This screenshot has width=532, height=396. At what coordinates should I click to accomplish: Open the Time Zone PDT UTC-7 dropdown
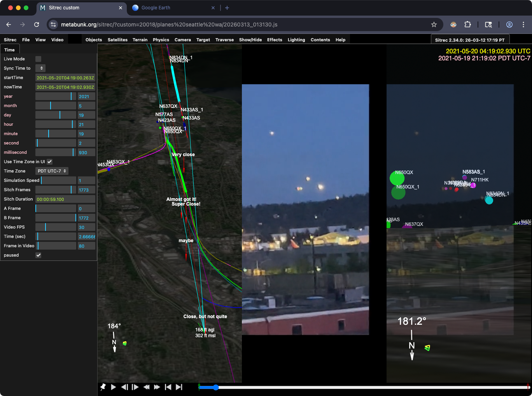click(x=52, y=171)
